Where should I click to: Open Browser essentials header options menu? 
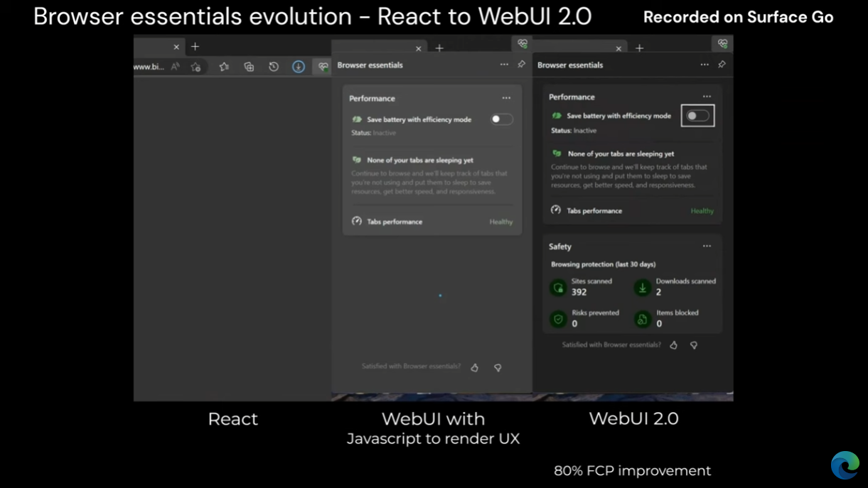point(704,64)
